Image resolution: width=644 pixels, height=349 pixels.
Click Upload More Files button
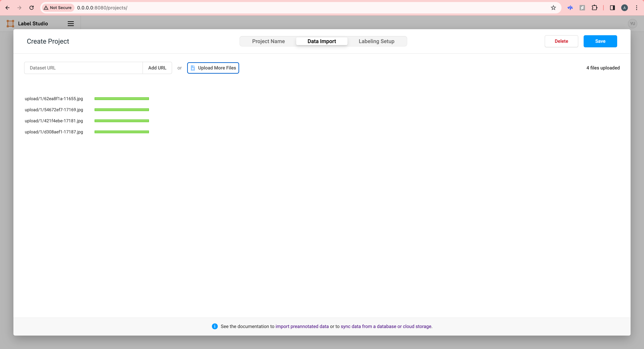tap(213, 68)
